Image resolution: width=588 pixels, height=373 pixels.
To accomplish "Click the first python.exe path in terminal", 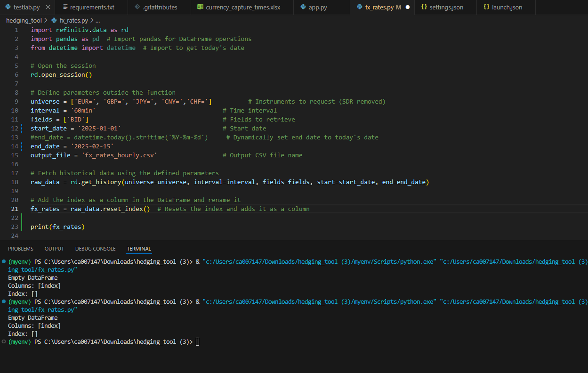I will (x=320, y=261).
